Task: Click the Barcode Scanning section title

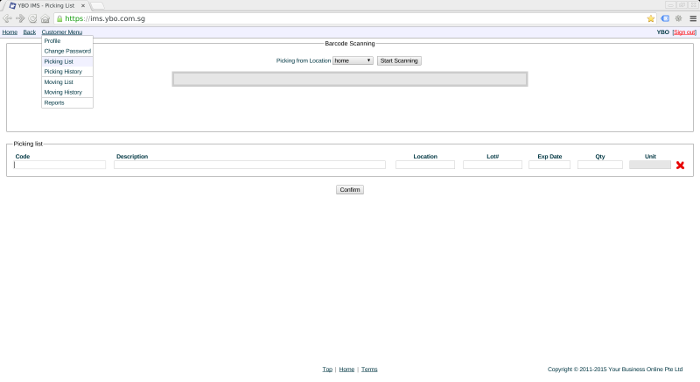Action: (350, 44)
